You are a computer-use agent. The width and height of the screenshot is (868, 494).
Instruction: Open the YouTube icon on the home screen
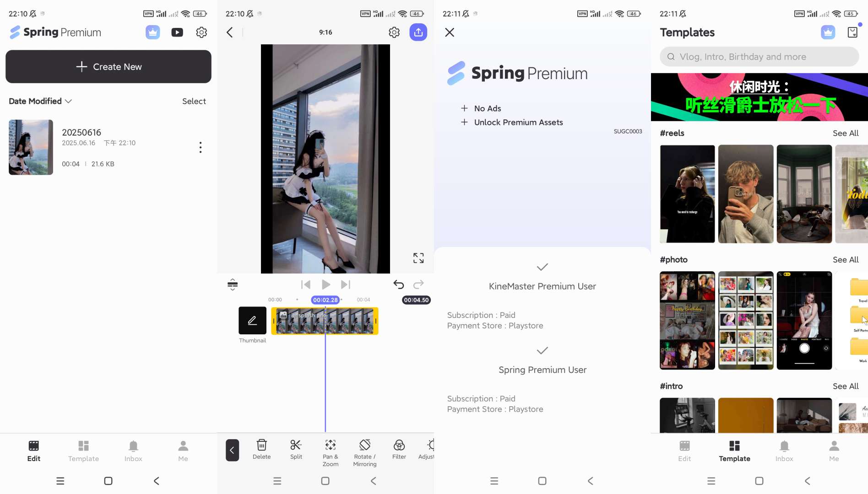pyautogui.click(x=177, y=32)
